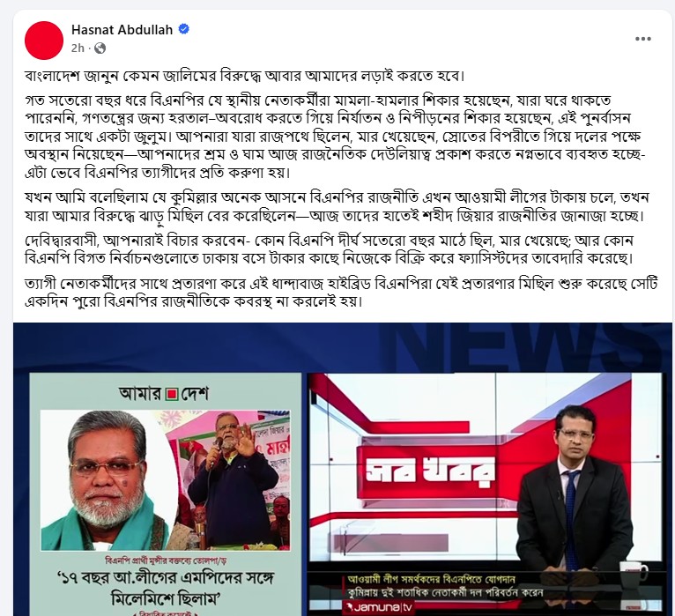Screen dimensions: 675x616
Task: Open the three-dot post options menu
Action: pyautogui.click(x=642, y=39)
